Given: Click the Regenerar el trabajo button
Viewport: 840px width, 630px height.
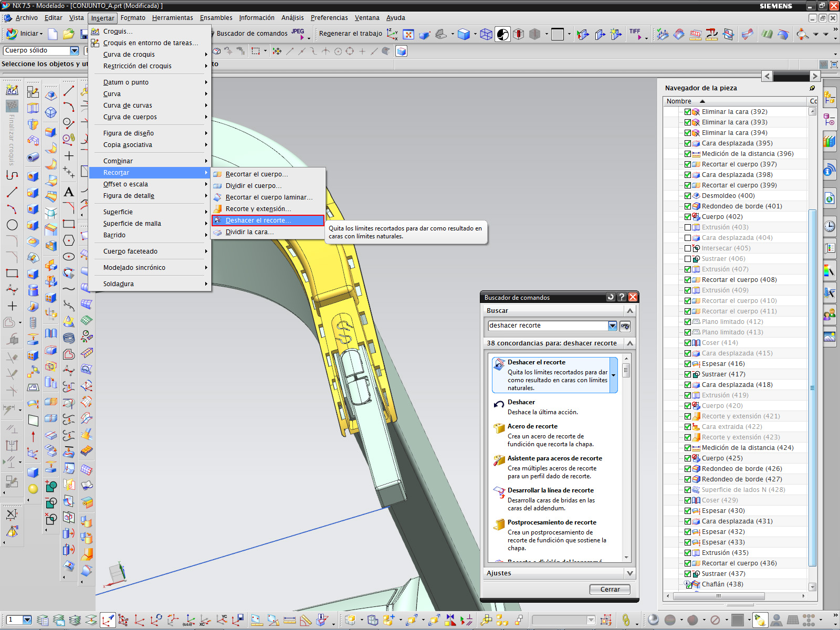Looking at the screenshot, I should pos(350,34).
